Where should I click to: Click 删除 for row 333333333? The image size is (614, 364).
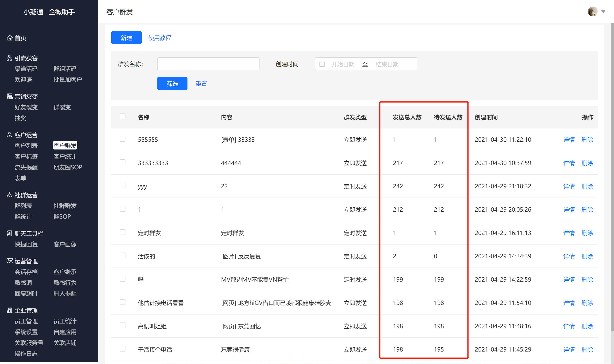(x=587, y=163)
